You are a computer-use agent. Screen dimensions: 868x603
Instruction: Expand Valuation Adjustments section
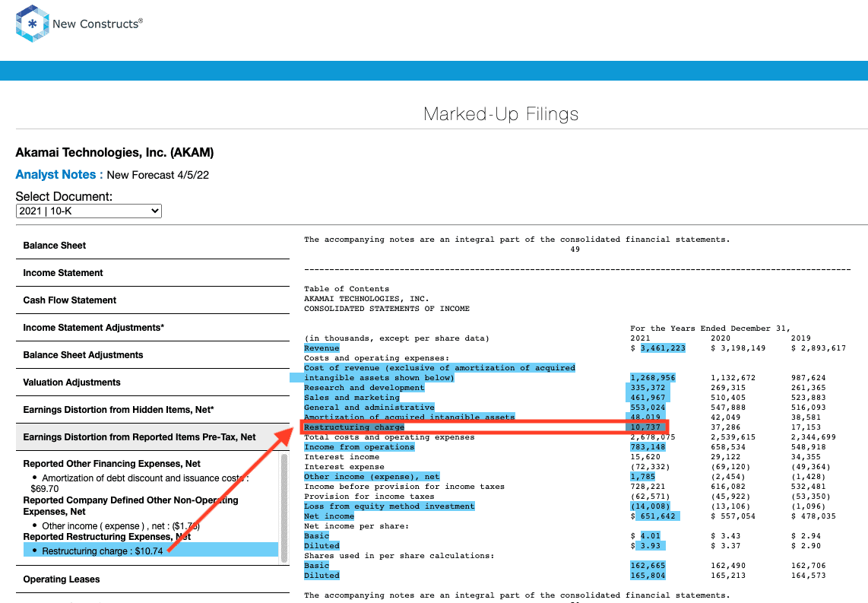[x=152, y=382]
